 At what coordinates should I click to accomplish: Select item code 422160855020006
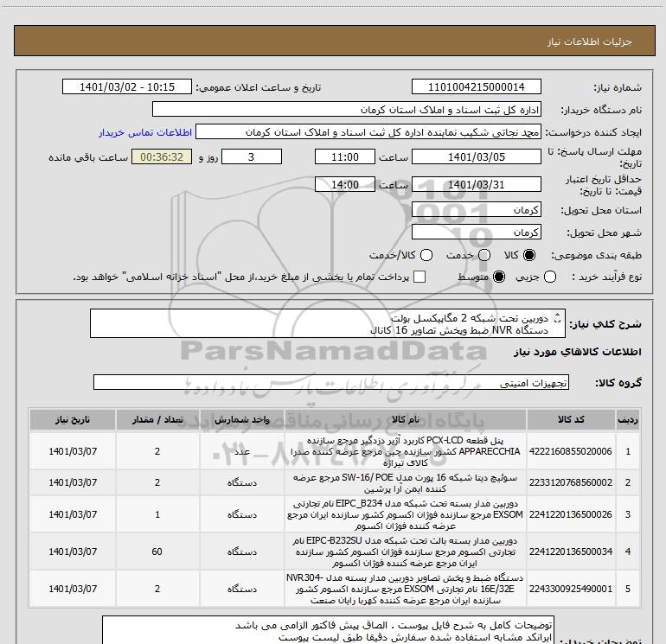pyautogui.click(x=571, y=451)
